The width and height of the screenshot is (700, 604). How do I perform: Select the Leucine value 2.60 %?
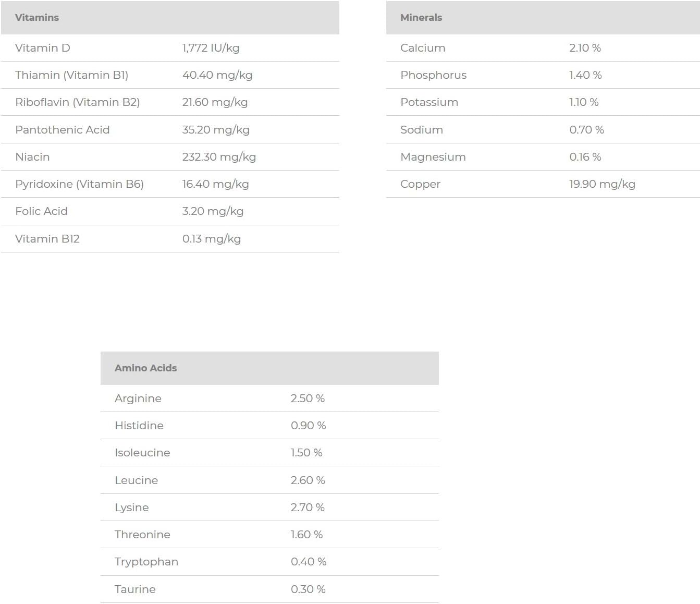click(x=308, y=480)
